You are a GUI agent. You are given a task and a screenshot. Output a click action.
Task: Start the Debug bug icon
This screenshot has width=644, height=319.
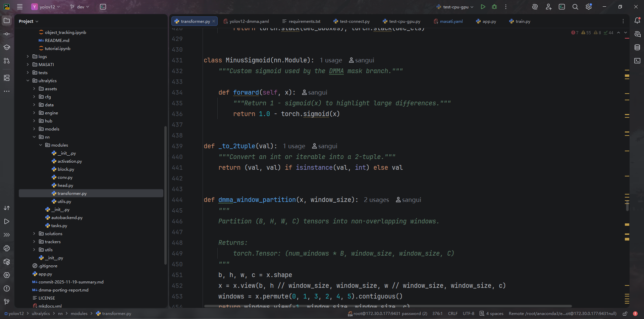[494, 7]
